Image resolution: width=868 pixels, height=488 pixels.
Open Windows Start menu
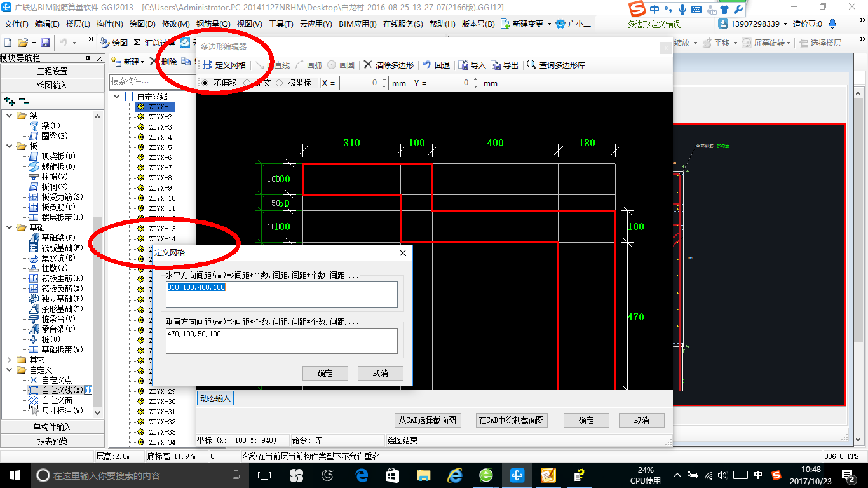[14, 475]
